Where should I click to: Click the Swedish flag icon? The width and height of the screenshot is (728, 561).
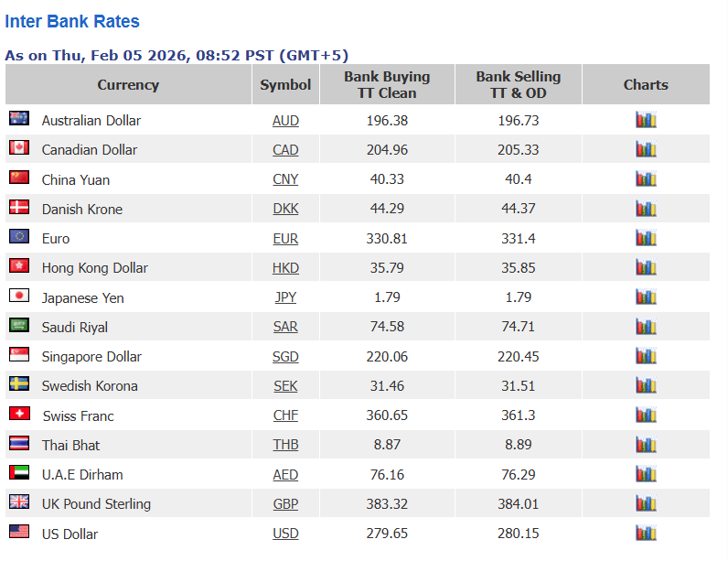point(19,384)
